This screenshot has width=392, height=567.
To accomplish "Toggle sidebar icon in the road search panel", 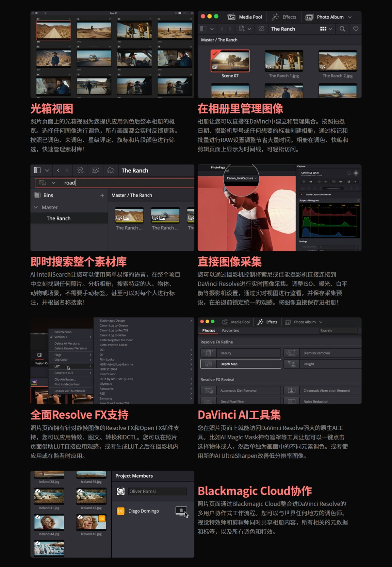I will click(x=37, y=170).
